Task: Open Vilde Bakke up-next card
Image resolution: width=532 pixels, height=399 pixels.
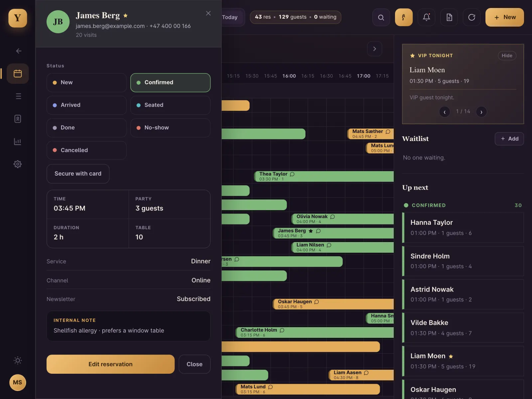Action: [463, 328]
